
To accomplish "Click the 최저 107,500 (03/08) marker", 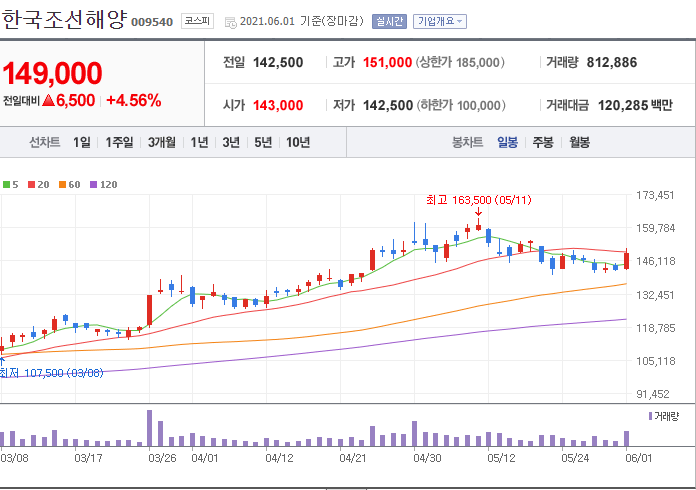I will [51, 373].
